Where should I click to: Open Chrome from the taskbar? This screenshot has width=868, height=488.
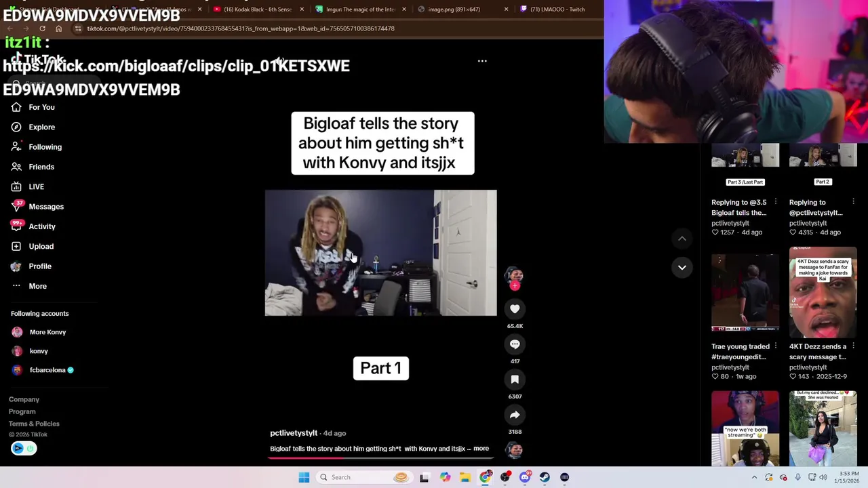485,477
